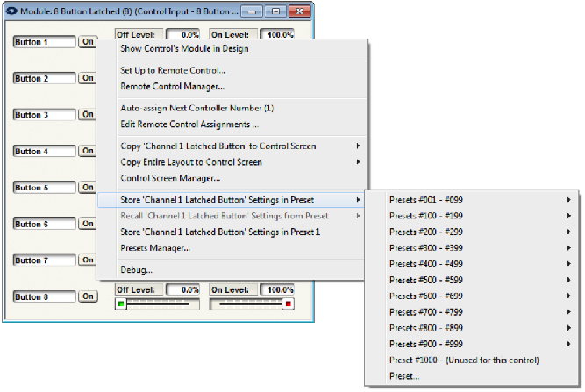Screen dimensions: 585x392
Task: Expand Presets #100 - #199 submenu
Action: click(x=472, y=216)
